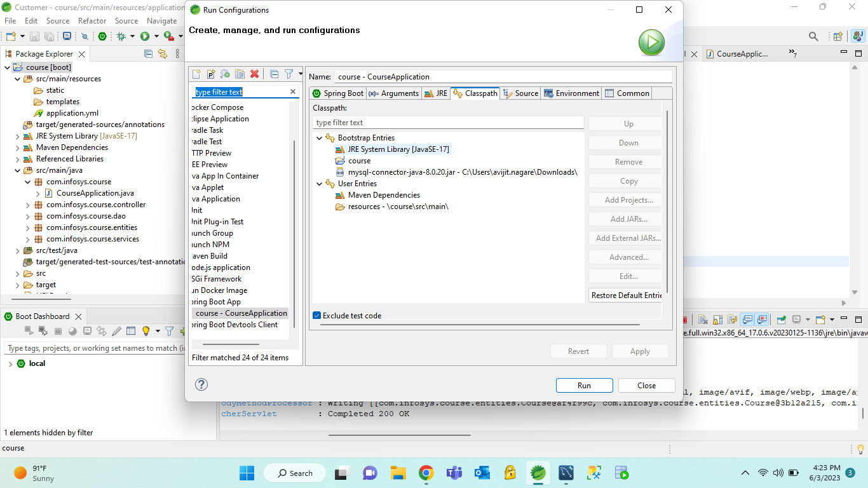Expand the com.infosys.course.controller package

click(x=27, y=205)
